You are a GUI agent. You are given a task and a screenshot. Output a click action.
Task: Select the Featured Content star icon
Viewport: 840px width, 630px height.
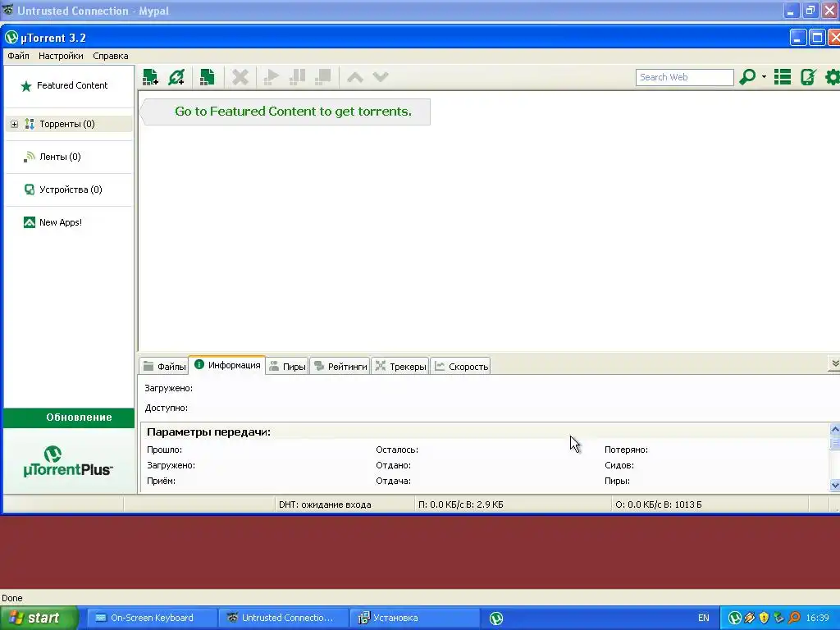click(26, 86)
